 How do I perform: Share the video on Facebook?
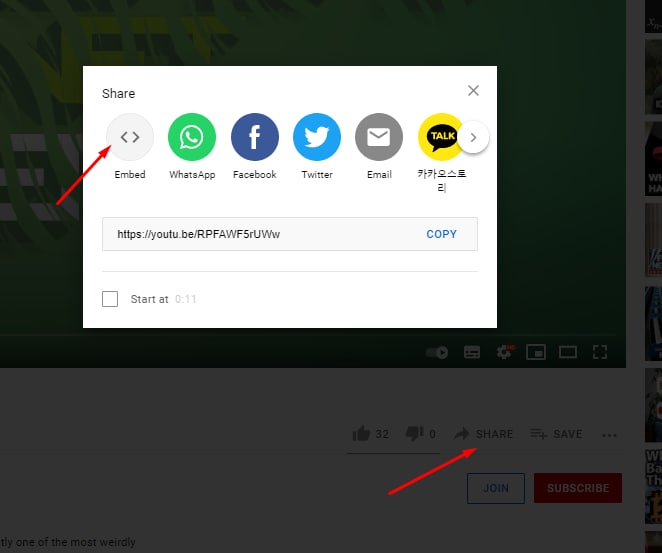tap(255, 137)
